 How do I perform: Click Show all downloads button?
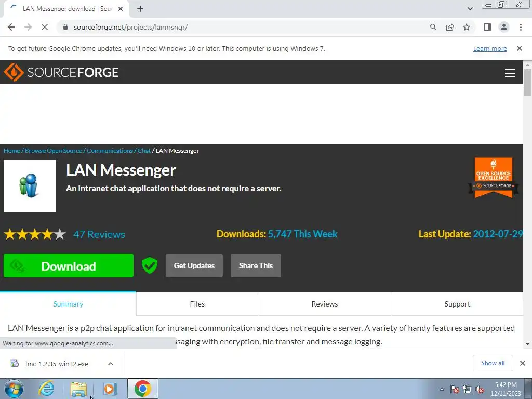[x=493, y=363]
